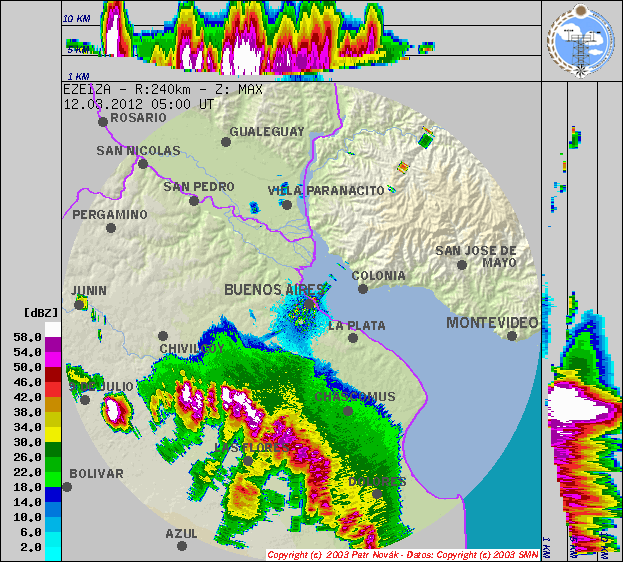The height and width of the screenshot is (562, 623).
Task: Click the dark red 46.0 dBZ swatch
Action: pos(53,374)
